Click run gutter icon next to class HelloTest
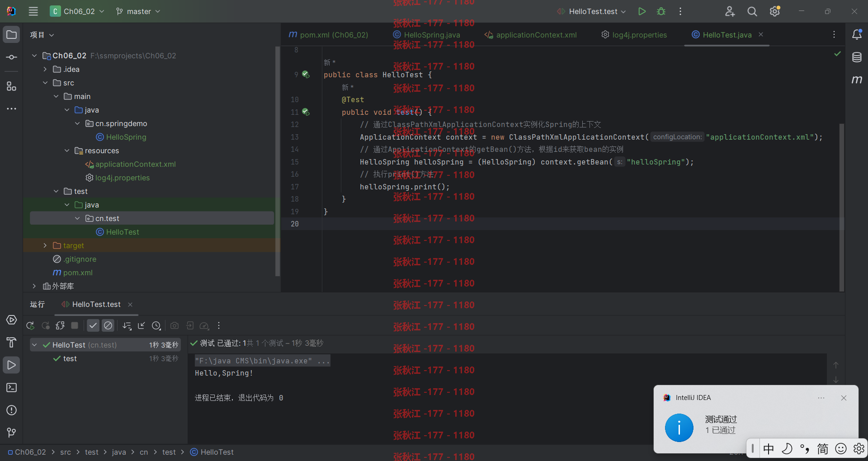The image size is (868, 461). tap(306, 75)
